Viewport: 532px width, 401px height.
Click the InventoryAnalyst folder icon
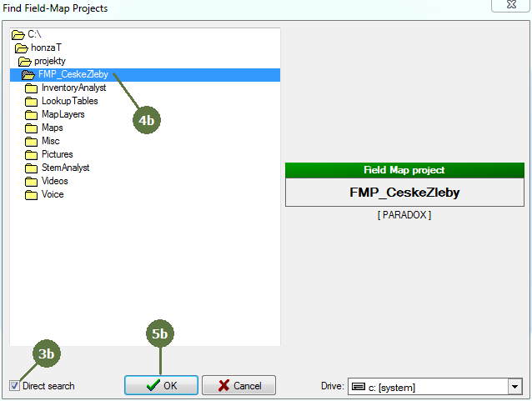pos(32,88)
